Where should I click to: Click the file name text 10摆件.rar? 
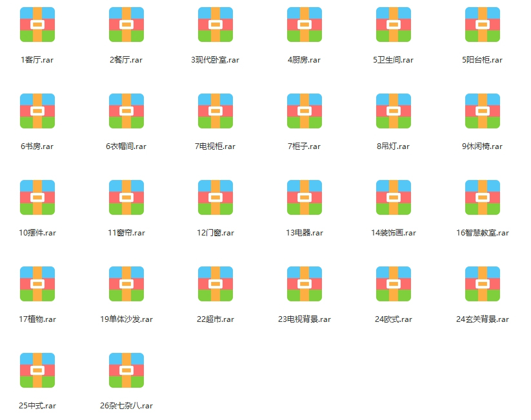tap(37, 233)
